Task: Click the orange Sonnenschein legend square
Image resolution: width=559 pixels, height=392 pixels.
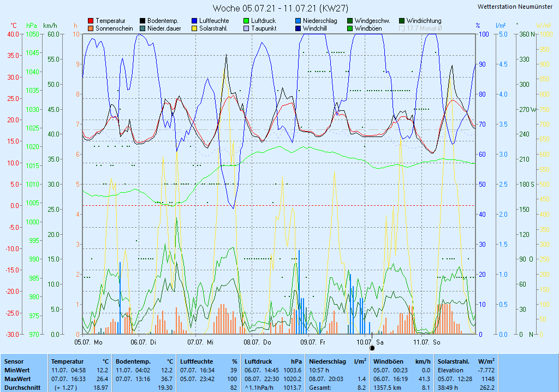Action: click(x=91, y=28)
